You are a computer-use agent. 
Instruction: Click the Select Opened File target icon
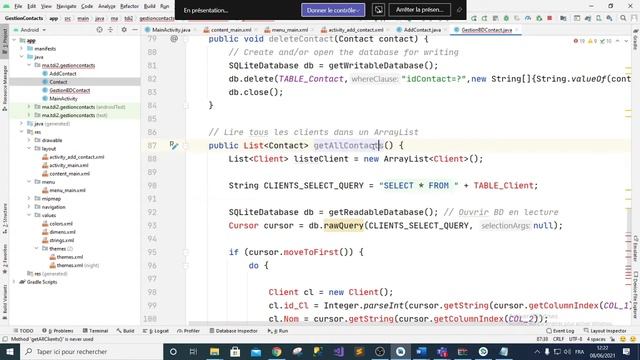(x=100, y=30)
